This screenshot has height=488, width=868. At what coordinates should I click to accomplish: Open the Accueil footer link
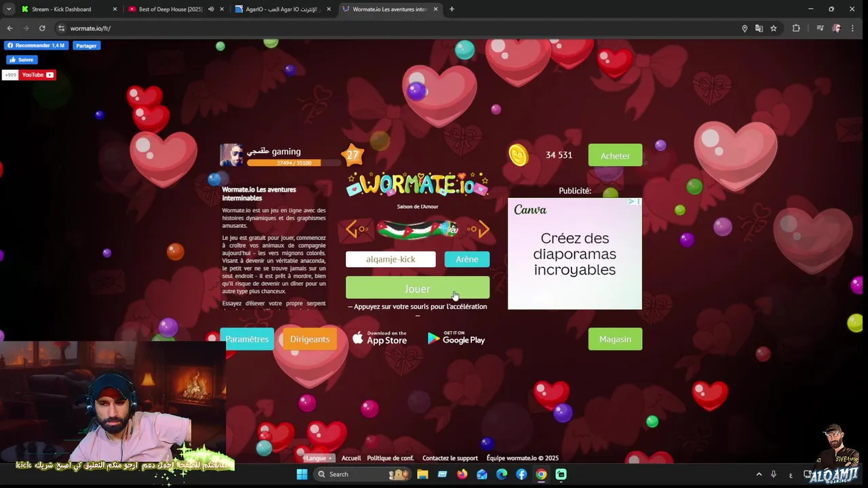(x=351, y=458)
